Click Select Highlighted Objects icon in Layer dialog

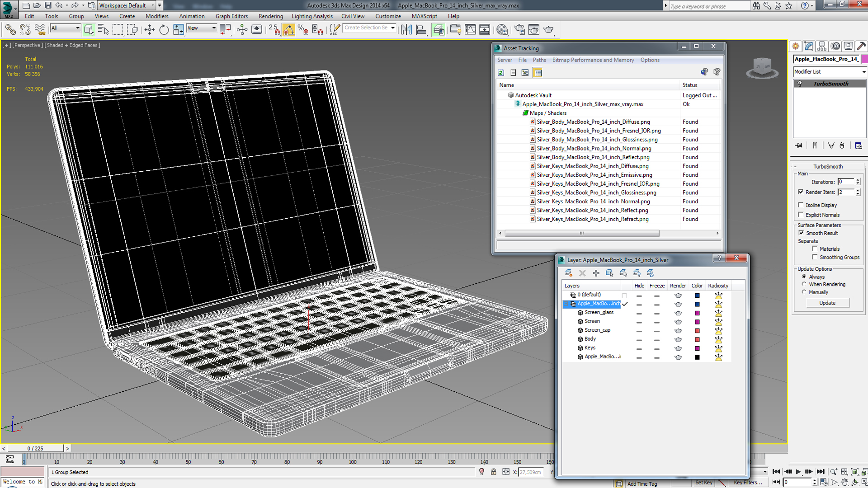pos(609,273)
